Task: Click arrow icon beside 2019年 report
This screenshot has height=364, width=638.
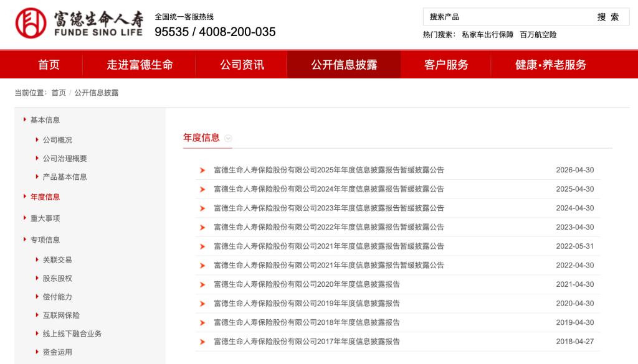Action: click(x=202, y=304)
